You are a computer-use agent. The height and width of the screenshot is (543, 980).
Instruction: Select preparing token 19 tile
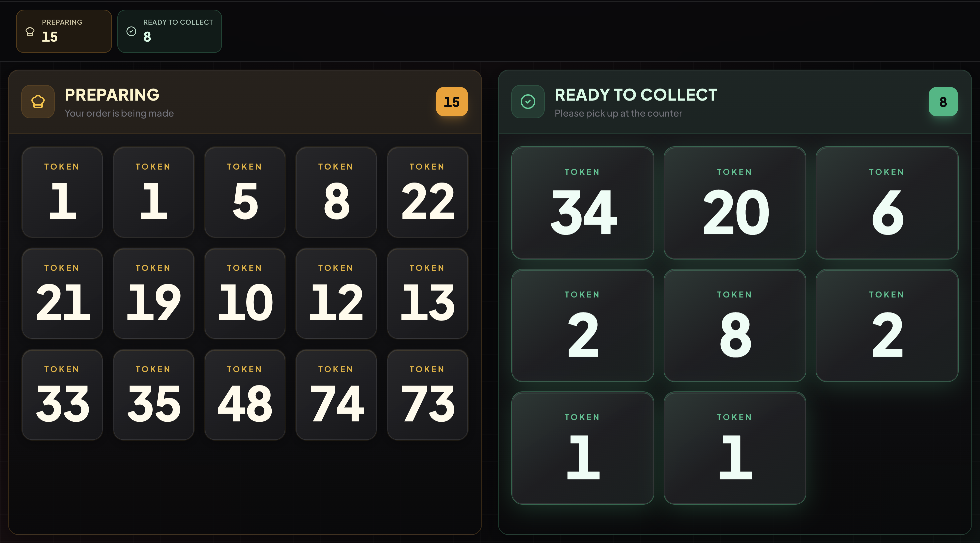coord(153,293)
